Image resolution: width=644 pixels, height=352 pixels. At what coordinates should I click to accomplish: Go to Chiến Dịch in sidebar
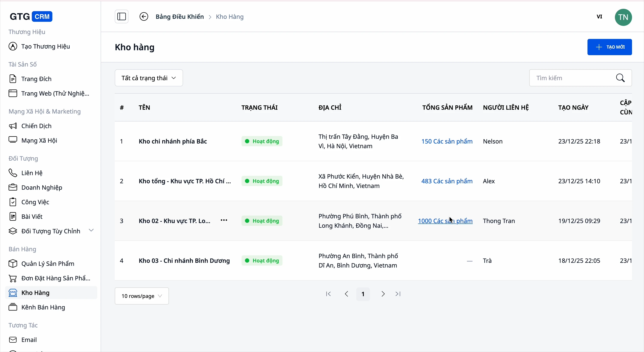36,126
